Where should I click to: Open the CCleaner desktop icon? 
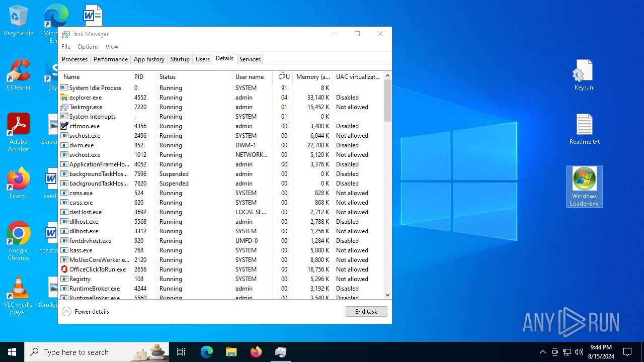click(18, 75)
